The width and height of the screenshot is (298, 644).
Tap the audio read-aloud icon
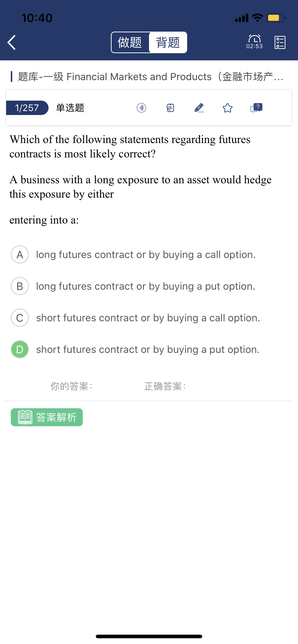[x=141, y=108]
